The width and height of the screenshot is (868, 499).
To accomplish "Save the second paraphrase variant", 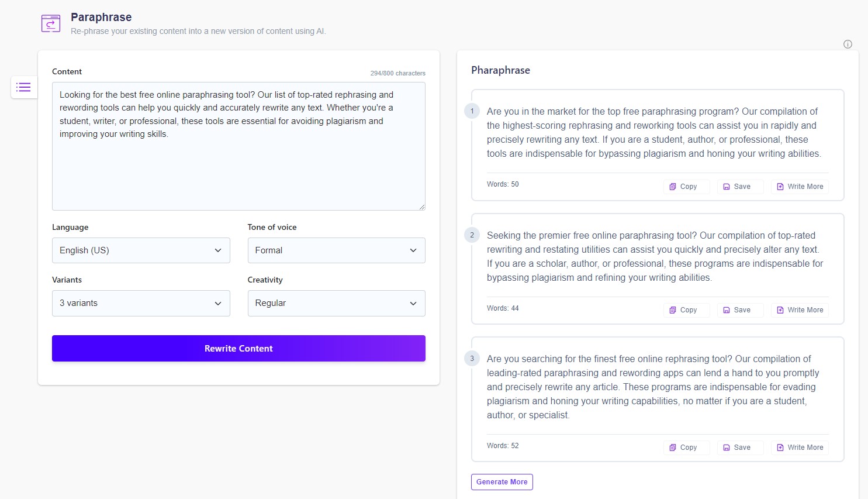I will point(739,310).
